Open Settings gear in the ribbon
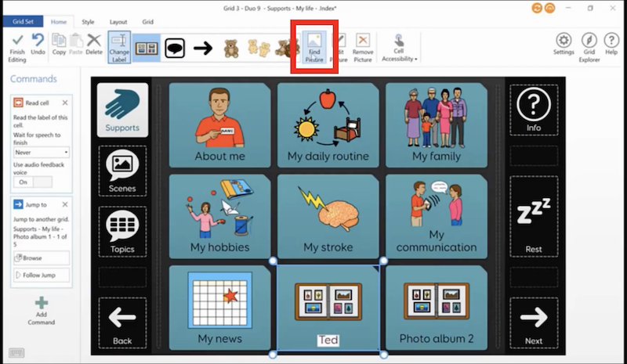627x364 pixels. pyautogui.click(x=564, y=45)
